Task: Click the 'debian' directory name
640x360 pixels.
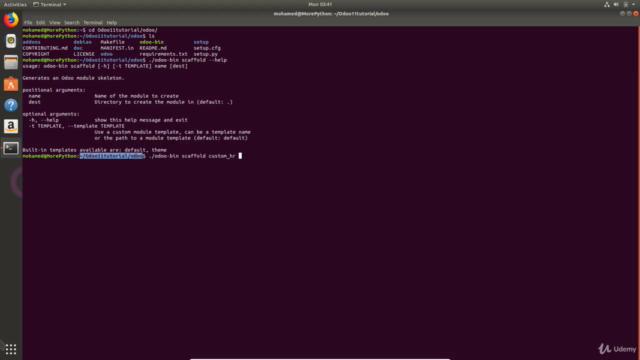Action: coord(82,42)
